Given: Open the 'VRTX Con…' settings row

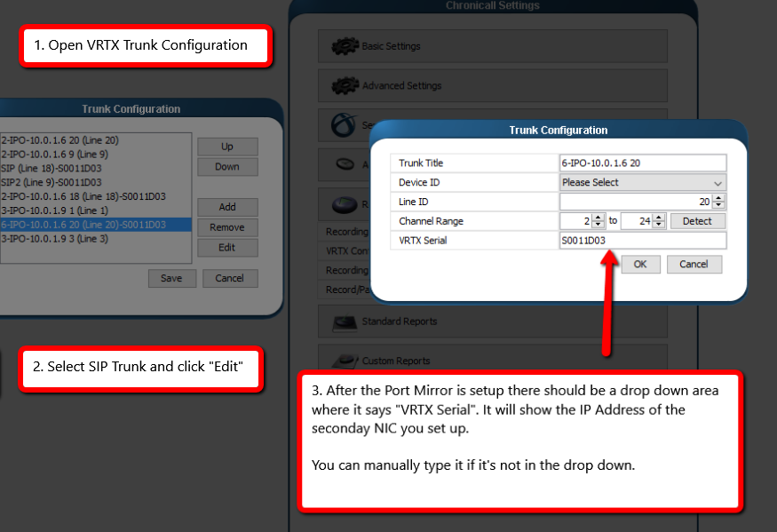Looking at the screenshot, I should 345,250.
